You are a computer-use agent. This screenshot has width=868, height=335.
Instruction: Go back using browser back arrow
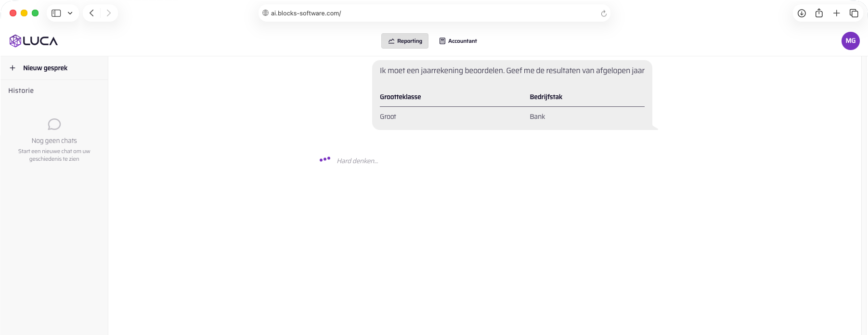click(91, 13)
